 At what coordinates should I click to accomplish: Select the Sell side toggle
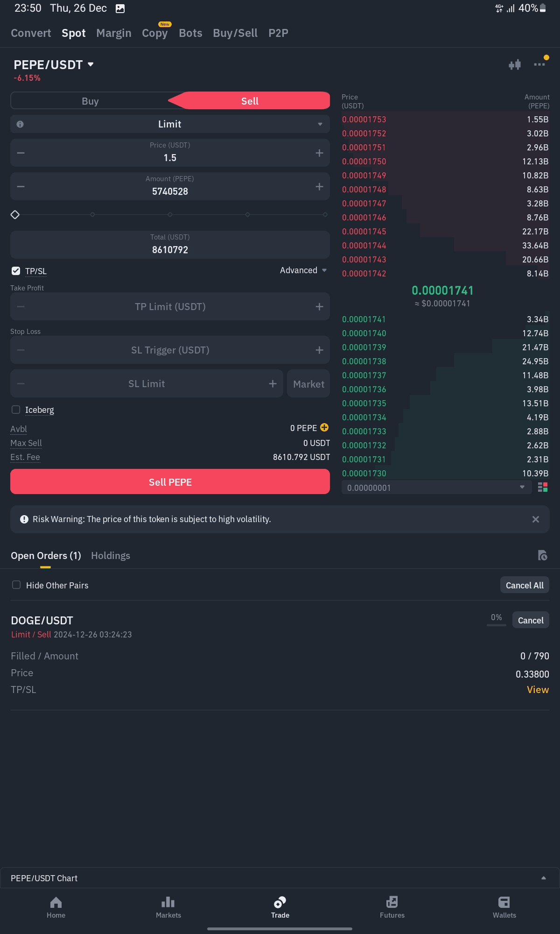(x=250, y=101)
